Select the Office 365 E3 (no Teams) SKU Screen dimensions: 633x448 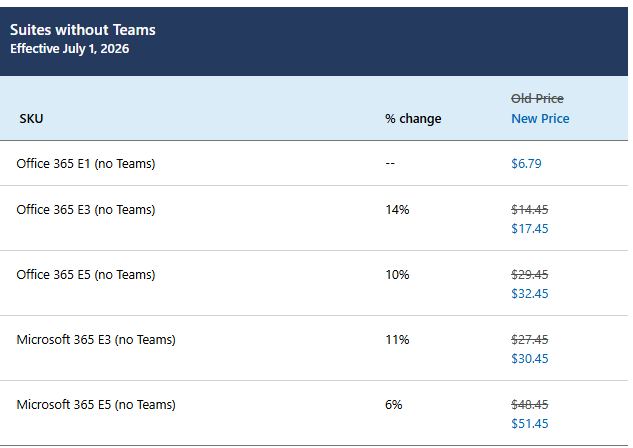click(86, 209)
